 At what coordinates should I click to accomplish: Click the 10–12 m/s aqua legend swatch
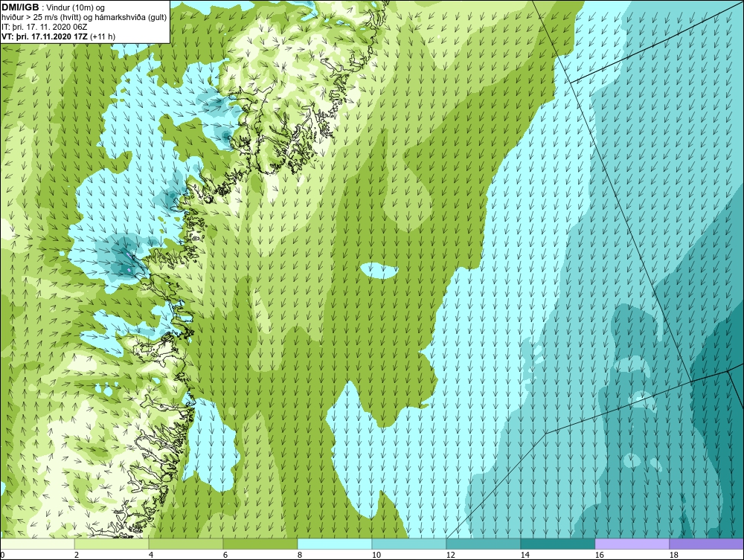[409, 544]
